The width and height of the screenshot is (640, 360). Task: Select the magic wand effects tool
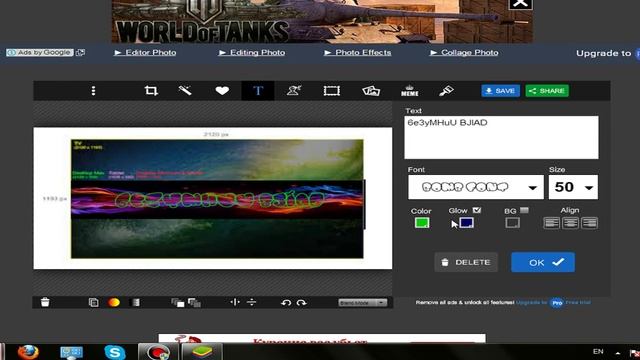click(185, 90)
